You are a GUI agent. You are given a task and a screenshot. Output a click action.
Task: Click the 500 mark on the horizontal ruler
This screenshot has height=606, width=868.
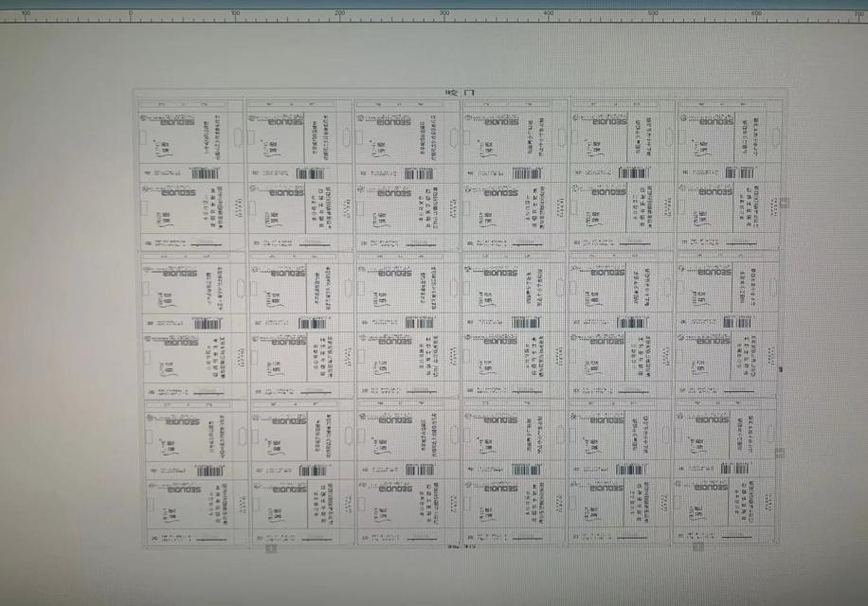click(653, 14)
